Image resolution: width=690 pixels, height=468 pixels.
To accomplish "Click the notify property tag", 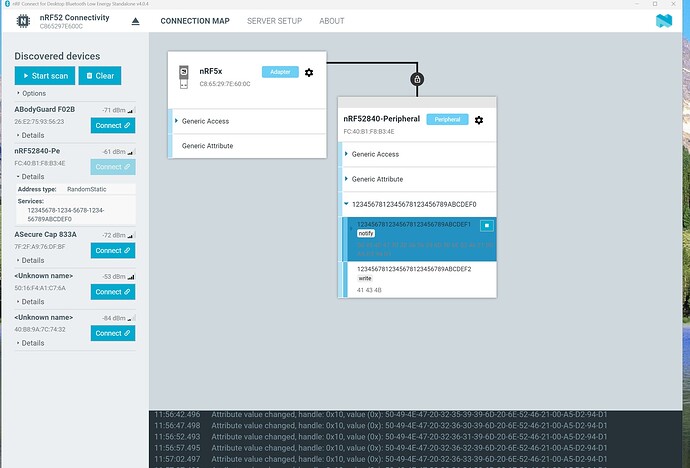I will (366, 234).
